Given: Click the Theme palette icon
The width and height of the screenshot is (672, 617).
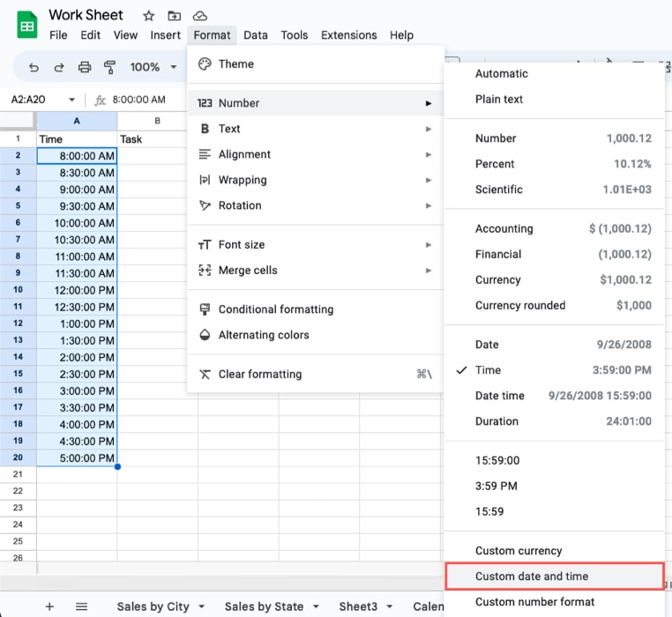Looking at the screenshot, I should click(205, 64).
